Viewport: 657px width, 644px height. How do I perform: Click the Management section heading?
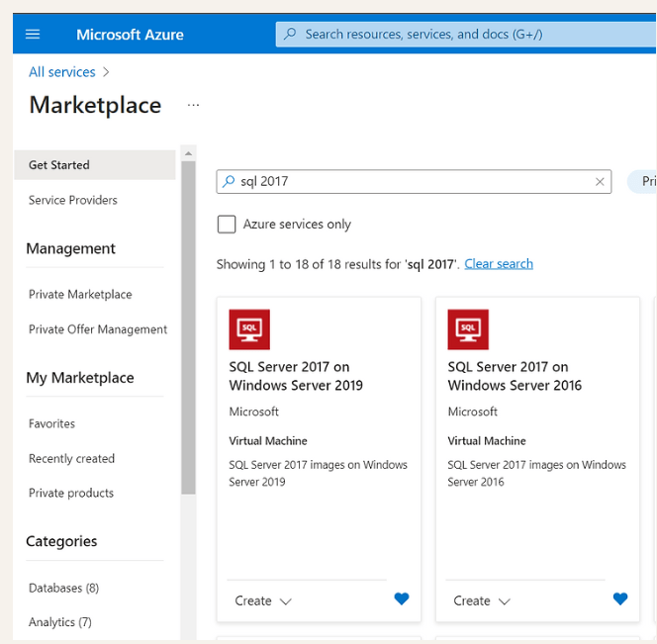click(x=70, y=248)
